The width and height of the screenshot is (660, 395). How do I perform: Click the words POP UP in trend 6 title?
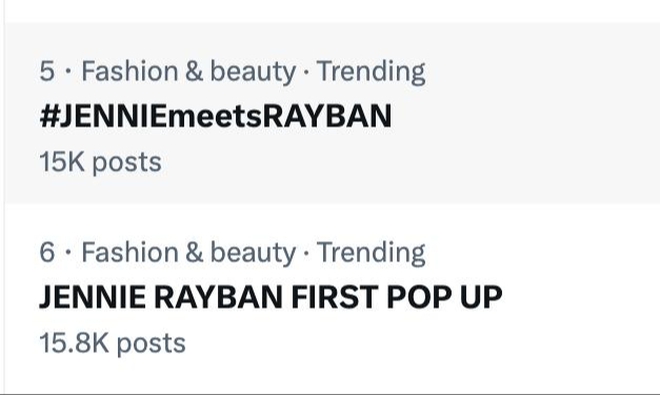click(x=444, y=297)
